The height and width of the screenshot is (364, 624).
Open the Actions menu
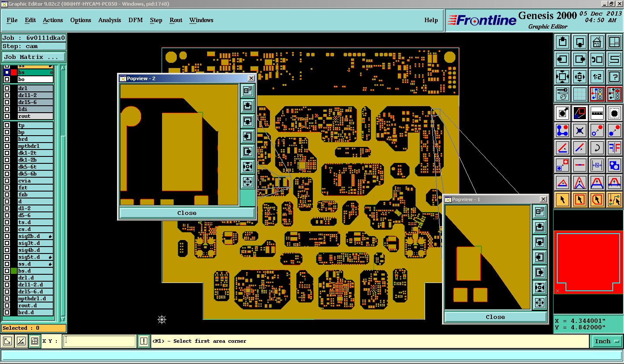(53, 20)
